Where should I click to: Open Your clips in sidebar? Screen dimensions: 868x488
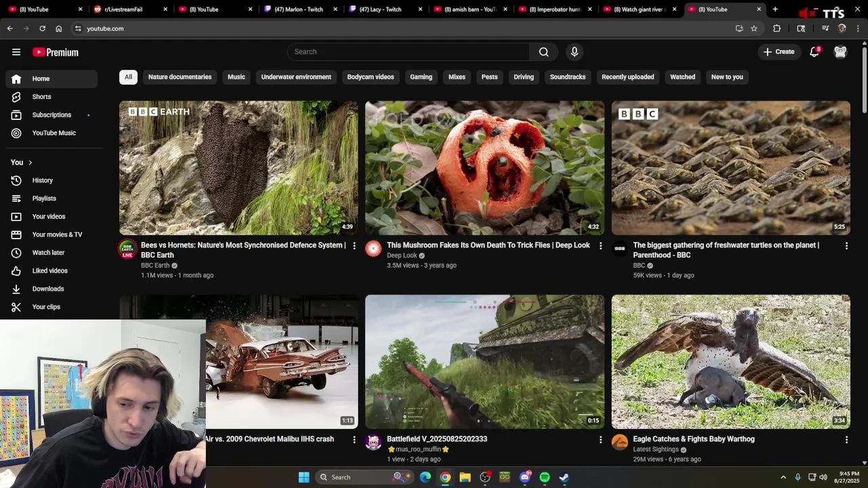click(52, 307)
